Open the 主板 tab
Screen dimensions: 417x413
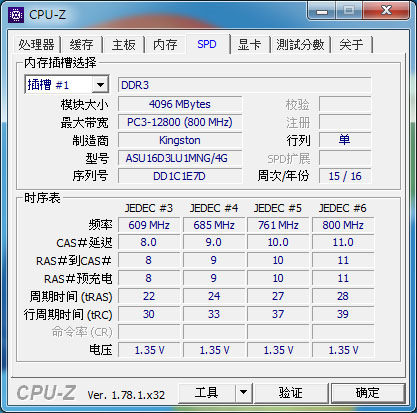point(123,44)
